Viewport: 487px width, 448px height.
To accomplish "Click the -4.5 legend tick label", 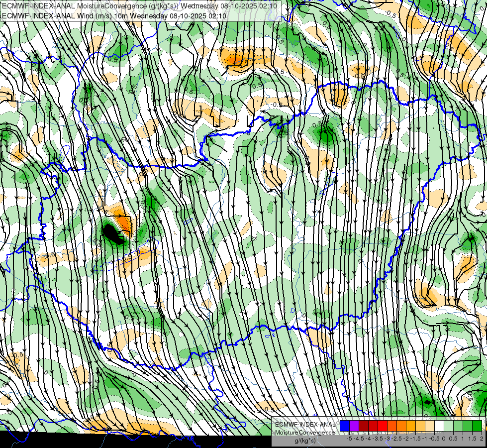I will coord(359,439).
